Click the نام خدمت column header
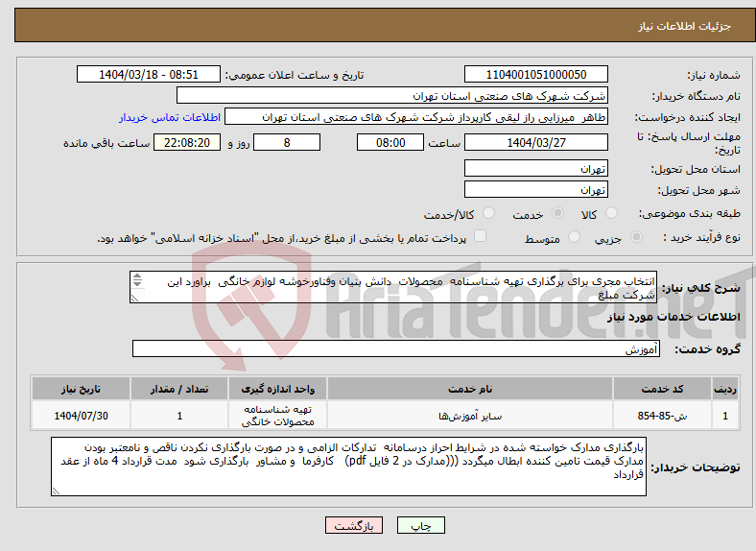 coord(470,389)
